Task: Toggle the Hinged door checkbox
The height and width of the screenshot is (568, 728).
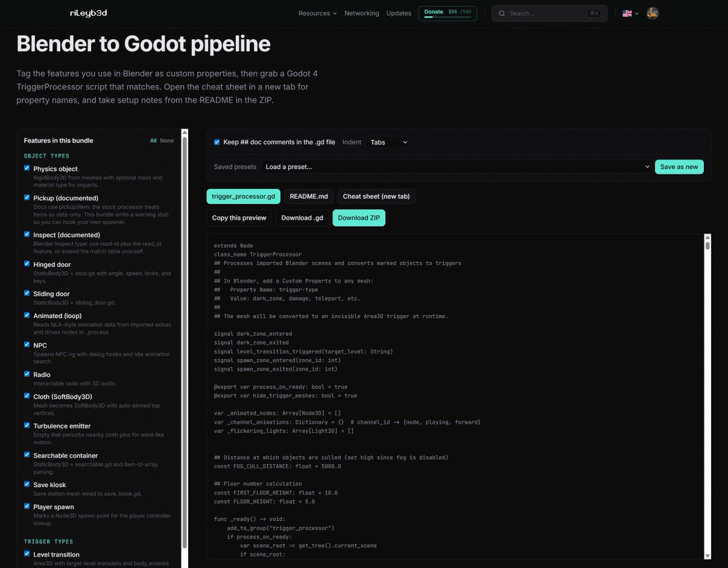Action: [x=27, y=264]
